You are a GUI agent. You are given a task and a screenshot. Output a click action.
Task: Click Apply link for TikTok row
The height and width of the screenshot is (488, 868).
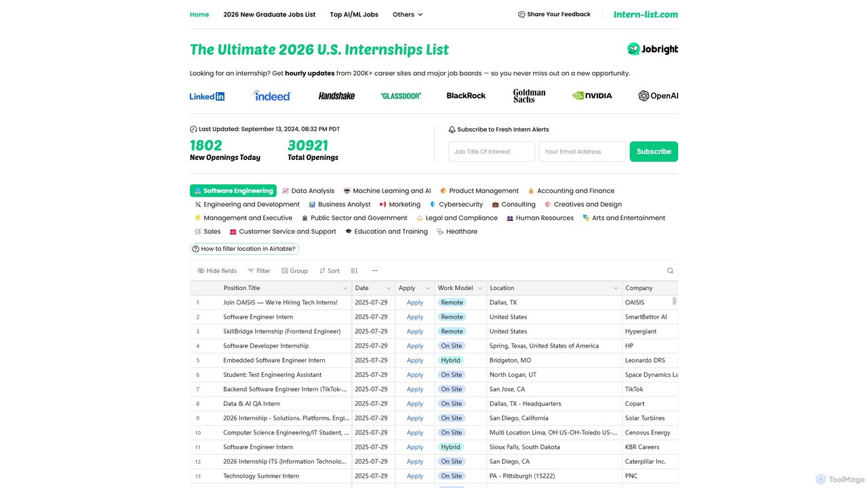click(x=415, y=390)
